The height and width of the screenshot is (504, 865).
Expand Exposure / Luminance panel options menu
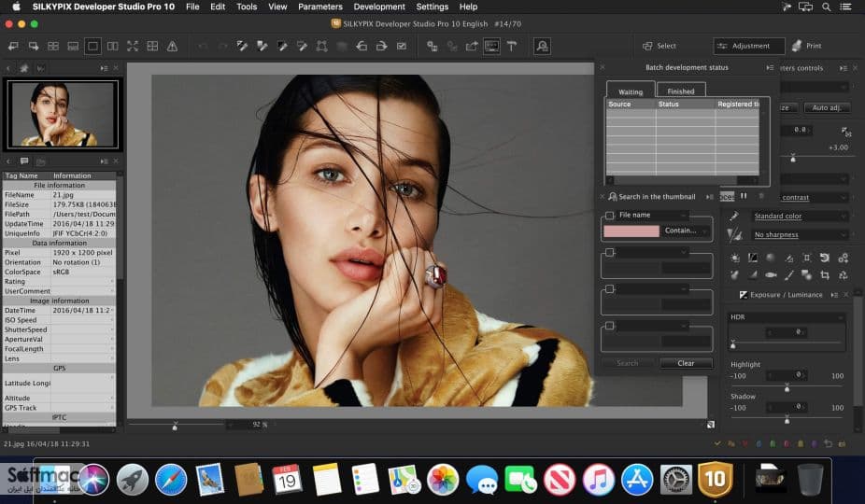point(834,295)
